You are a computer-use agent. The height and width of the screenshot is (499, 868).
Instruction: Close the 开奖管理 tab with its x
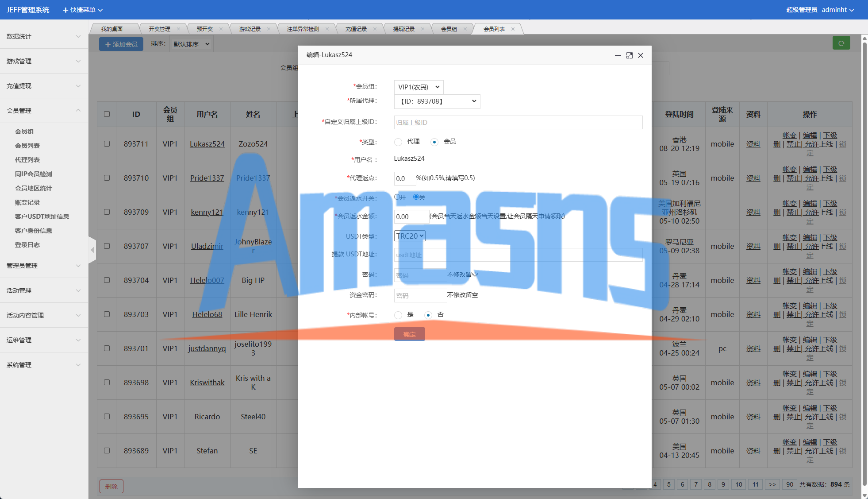click(178, 29)
